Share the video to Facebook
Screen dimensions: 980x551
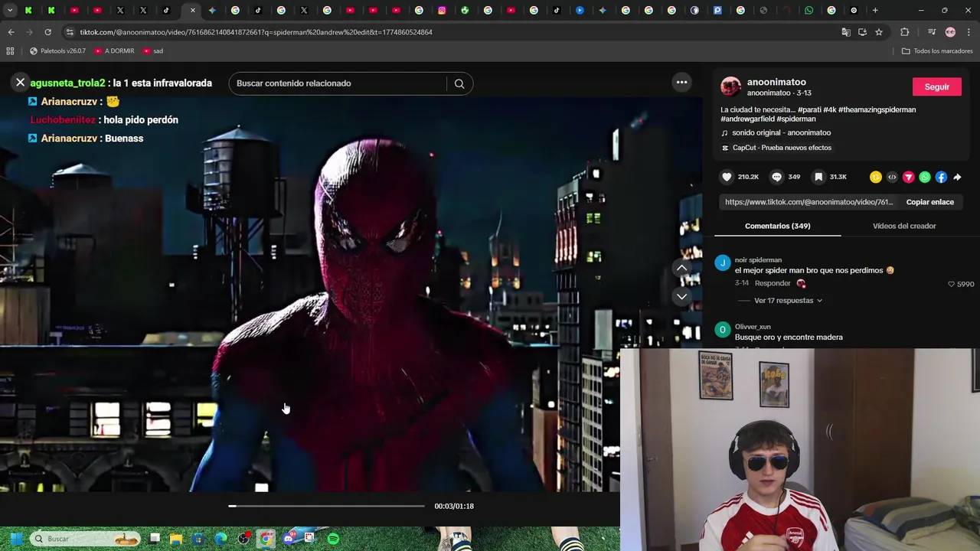pos(941,177)
